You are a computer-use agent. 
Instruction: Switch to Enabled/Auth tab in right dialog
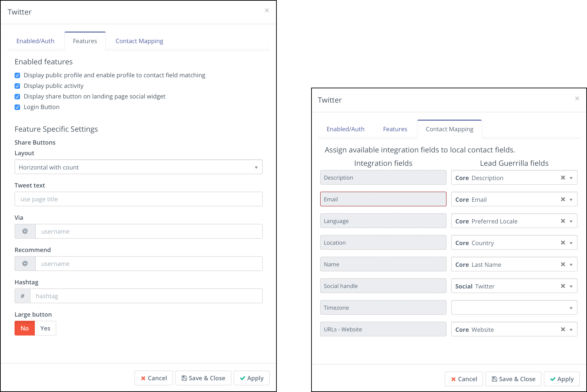[x=346, y=129]
